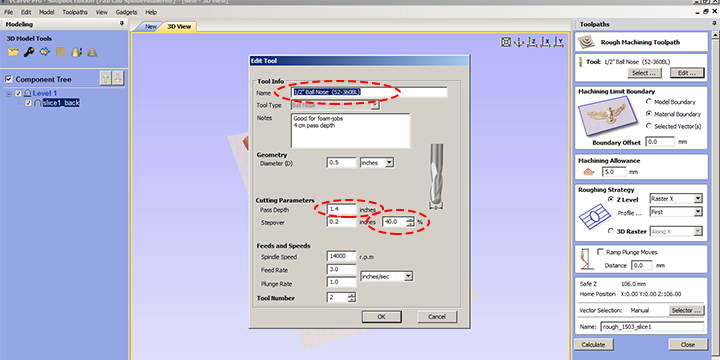The width and height of the screenshot is (720, 360).
Task: Click the wrench icon in 3D Model Tools
Action: [x=28, y=52]
